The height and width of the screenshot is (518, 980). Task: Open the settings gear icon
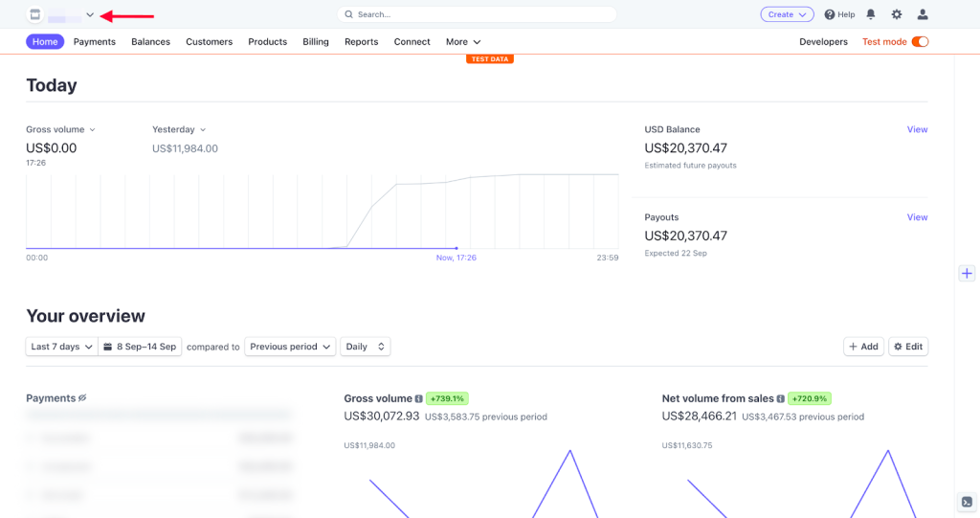[x=897, y=14]
